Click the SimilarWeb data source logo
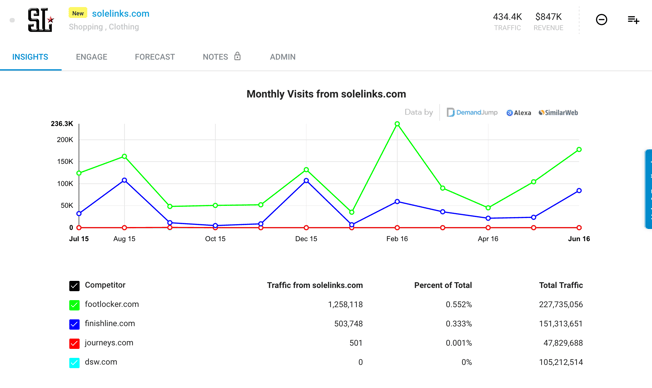Viewport: 652px width, 388px height. [558, 113]
